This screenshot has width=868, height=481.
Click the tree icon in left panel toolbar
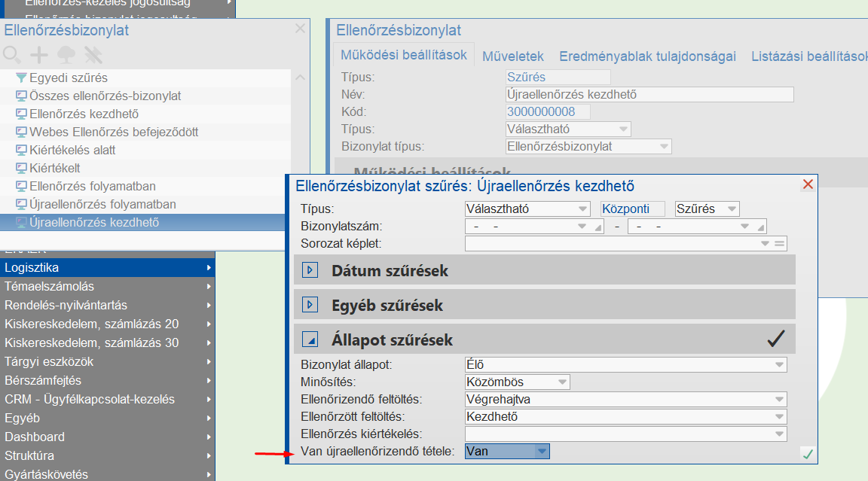(x=66, y=55)
